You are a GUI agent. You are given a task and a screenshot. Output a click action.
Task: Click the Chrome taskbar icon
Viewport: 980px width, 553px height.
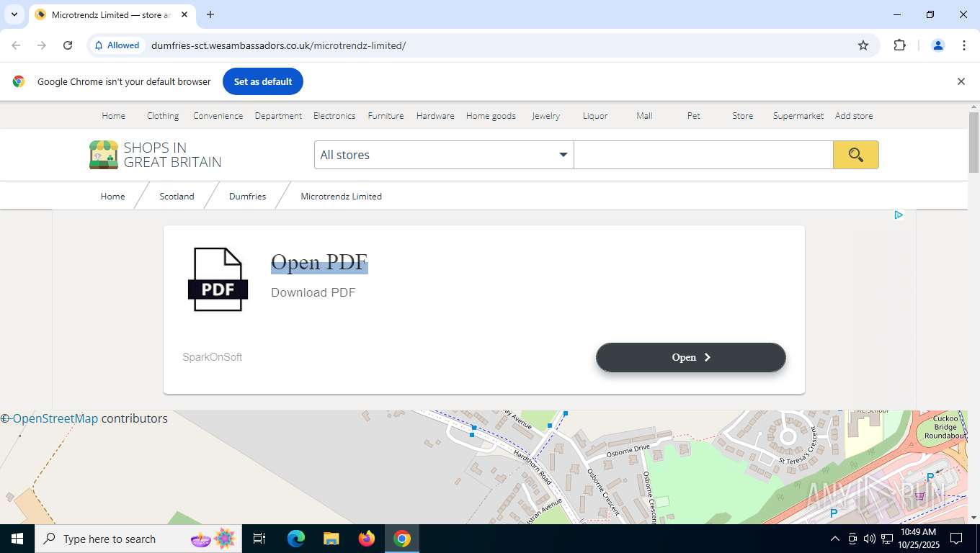[x=402, y=539]
